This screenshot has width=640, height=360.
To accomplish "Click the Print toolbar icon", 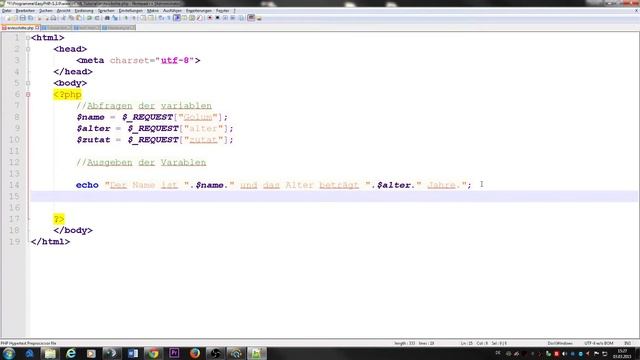I will (53, 18).
